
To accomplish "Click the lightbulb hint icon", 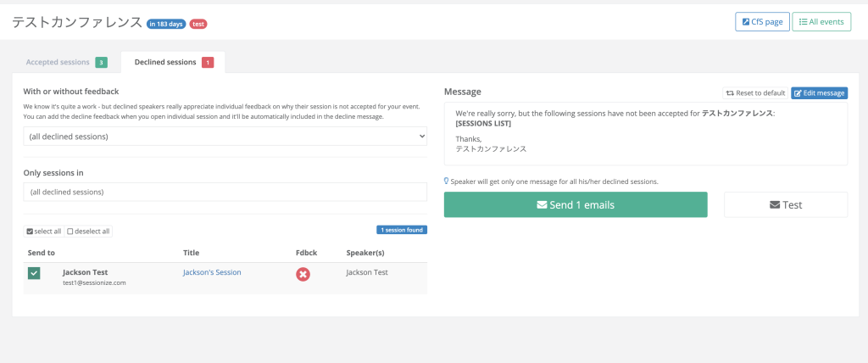I will (447, 181).
